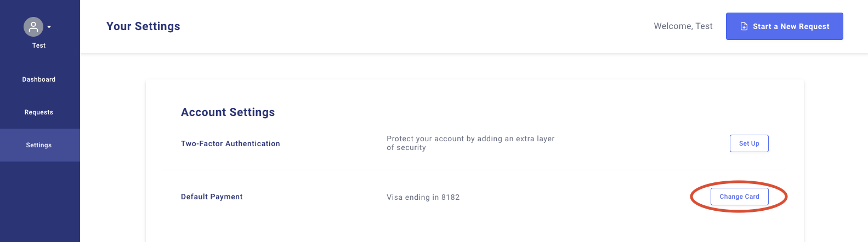Expand the account dropdown caret beside avatar
Image resolution: width=868 pixels, height=242 pixels.
coord(49,27)
